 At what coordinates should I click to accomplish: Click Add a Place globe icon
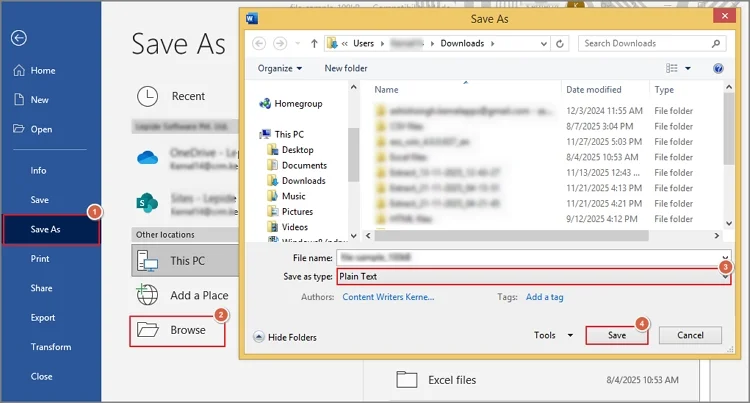click(147, 295)
